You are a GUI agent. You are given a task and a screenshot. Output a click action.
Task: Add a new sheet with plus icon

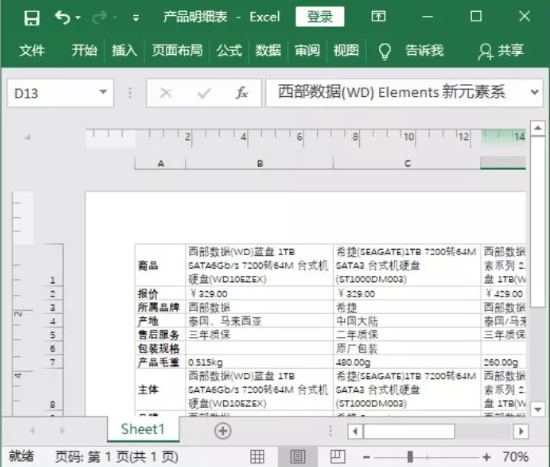(223, 431)
